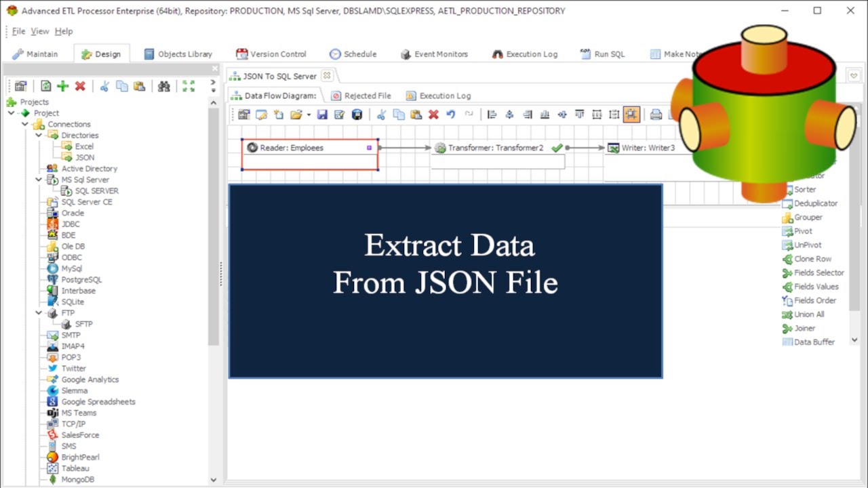This screenshot has width=868, height=488.
Task: Select the Sorter component in the palette
Action: [x=800, y=190]
